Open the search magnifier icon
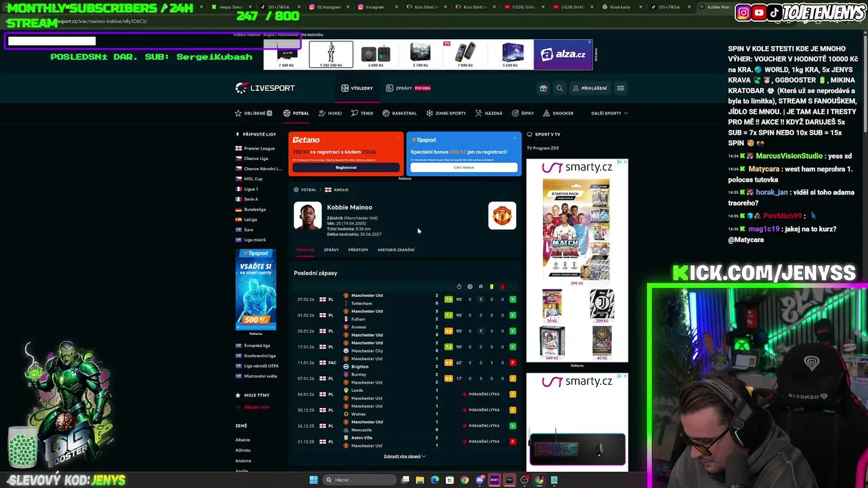Screen dimensions: 868x488 559,88
